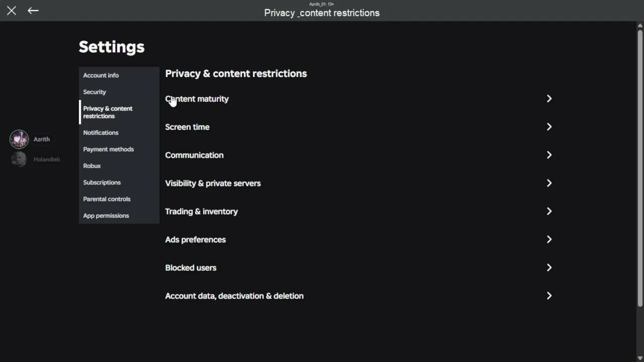Open Robux settings section
Image resolution: width=644 pixels, height=362 pixels.
tap(92, 166)
